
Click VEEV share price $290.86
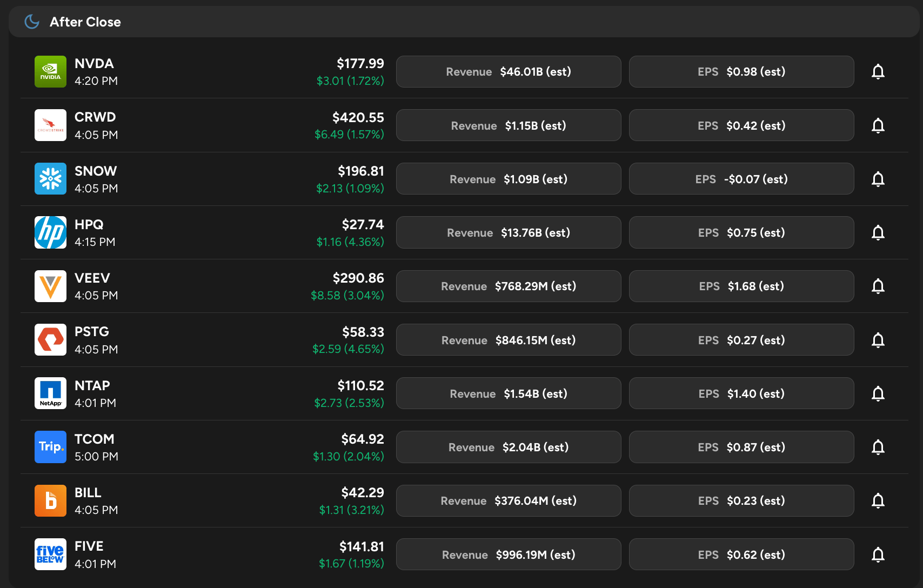point(358,278)
